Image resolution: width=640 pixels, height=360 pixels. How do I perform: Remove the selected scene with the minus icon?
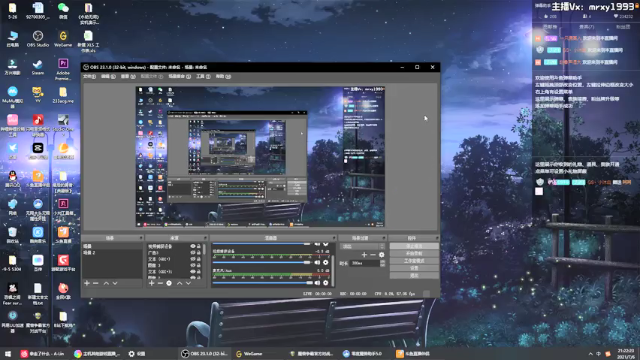coord(96,283)
